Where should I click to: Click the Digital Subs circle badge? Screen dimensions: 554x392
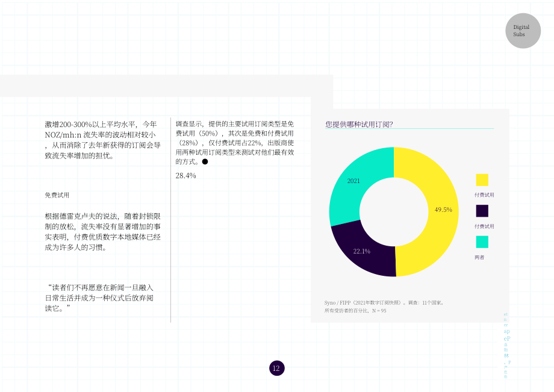[523, 31]
